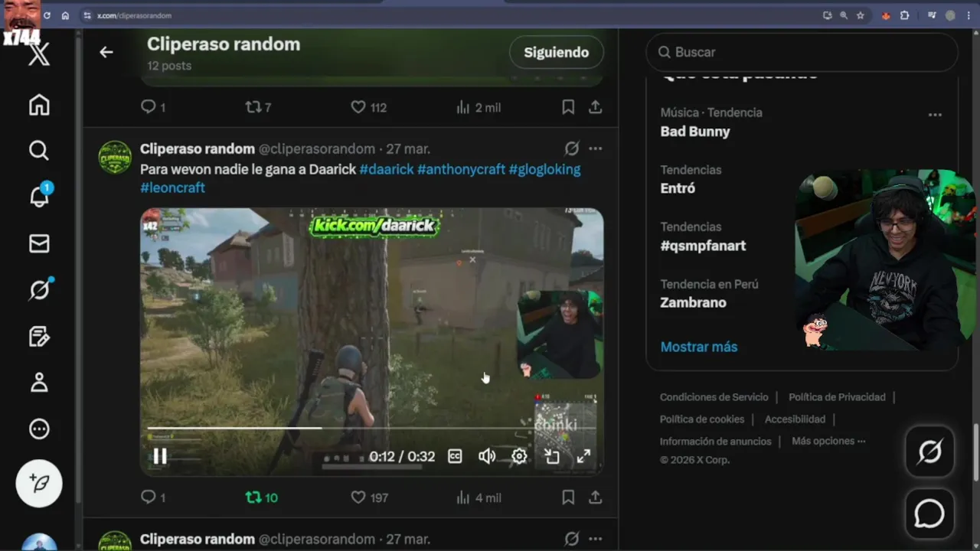Screen dimensions: 980x551
Task: Go to browser home button
Action: [65, 15]
